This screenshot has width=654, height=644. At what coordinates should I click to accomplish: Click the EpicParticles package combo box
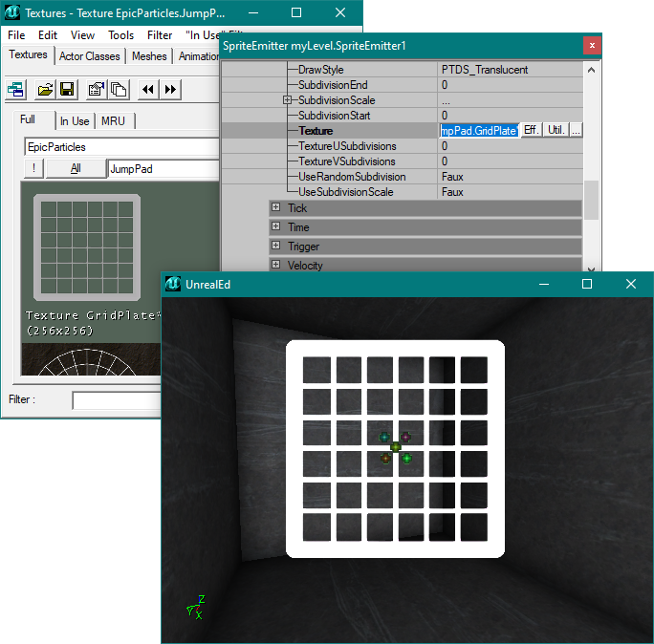point(121,147)
